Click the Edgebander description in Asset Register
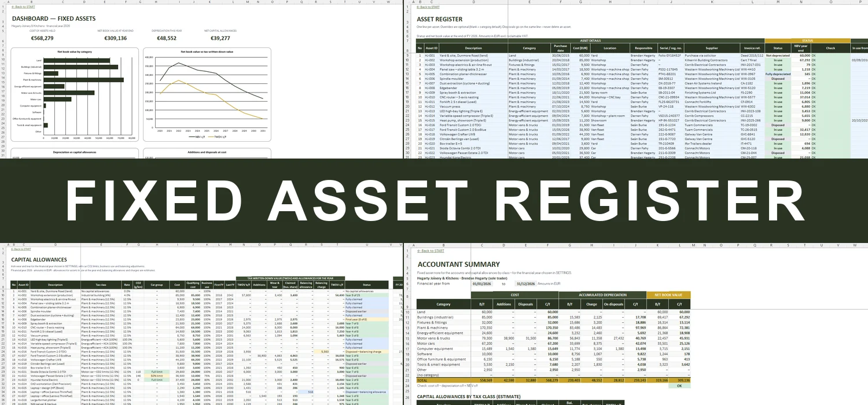This screenshot has height=405, width=868. [473, 87]
